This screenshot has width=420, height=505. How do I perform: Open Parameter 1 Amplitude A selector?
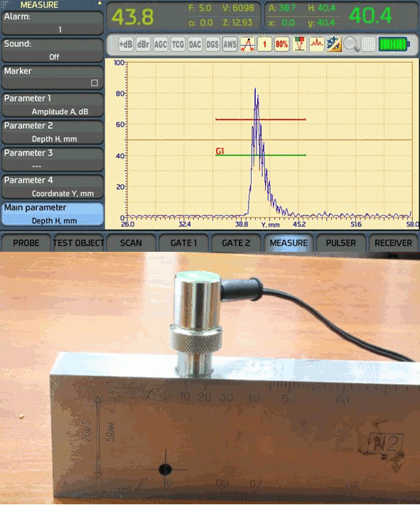coord(53,105)
